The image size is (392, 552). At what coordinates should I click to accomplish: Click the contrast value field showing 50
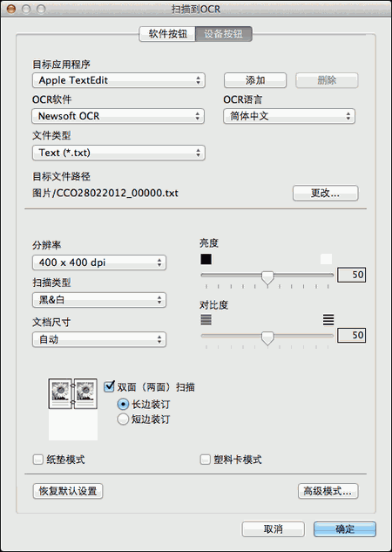pos(351,335)
